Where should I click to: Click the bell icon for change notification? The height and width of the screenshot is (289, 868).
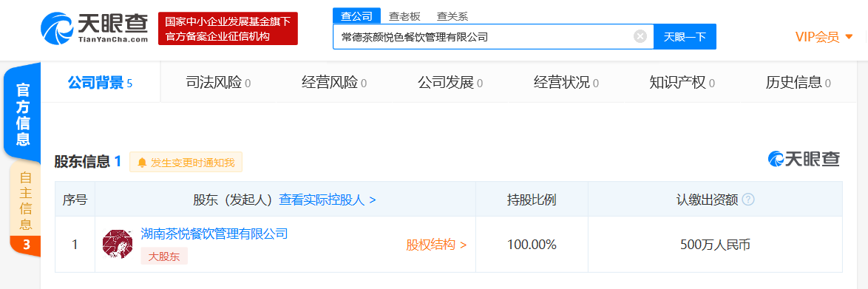click(142, 162)
